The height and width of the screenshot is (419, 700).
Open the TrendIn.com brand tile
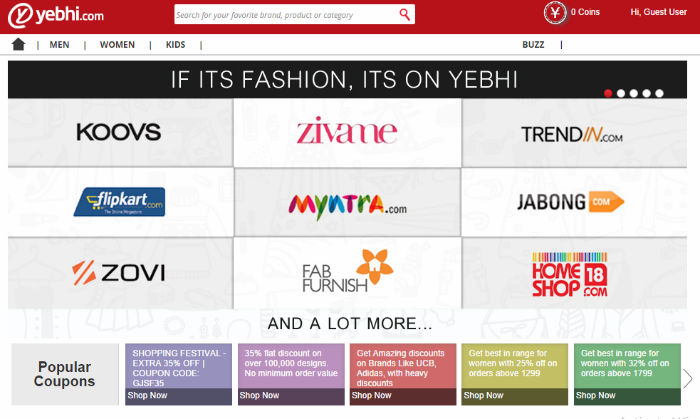tap(575, 133)
